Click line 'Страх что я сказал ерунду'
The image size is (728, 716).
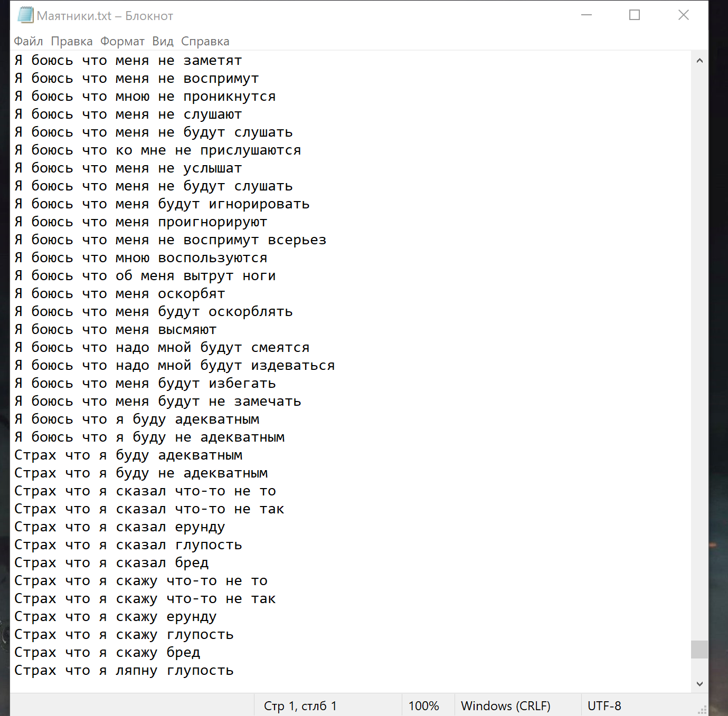(120, 527)
